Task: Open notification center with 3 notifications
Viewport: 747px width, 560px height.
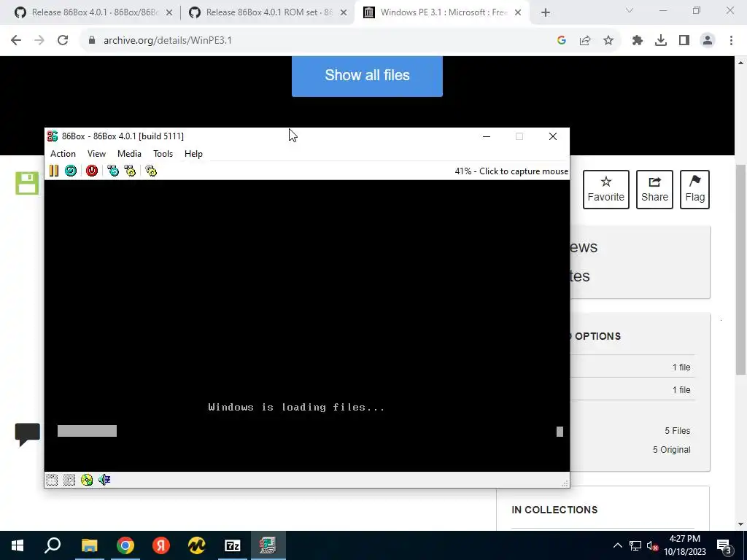Action: [724, 546]
